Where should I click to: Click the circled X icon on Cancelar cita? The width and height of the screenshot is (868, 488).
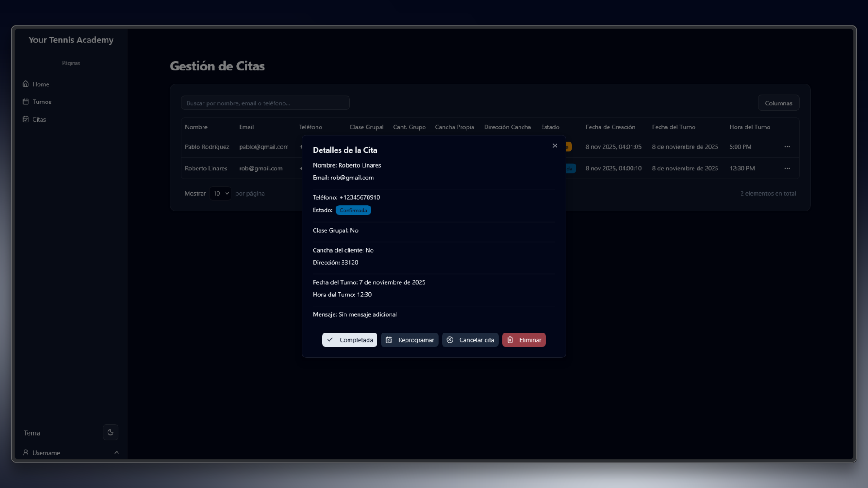point(450,340)
